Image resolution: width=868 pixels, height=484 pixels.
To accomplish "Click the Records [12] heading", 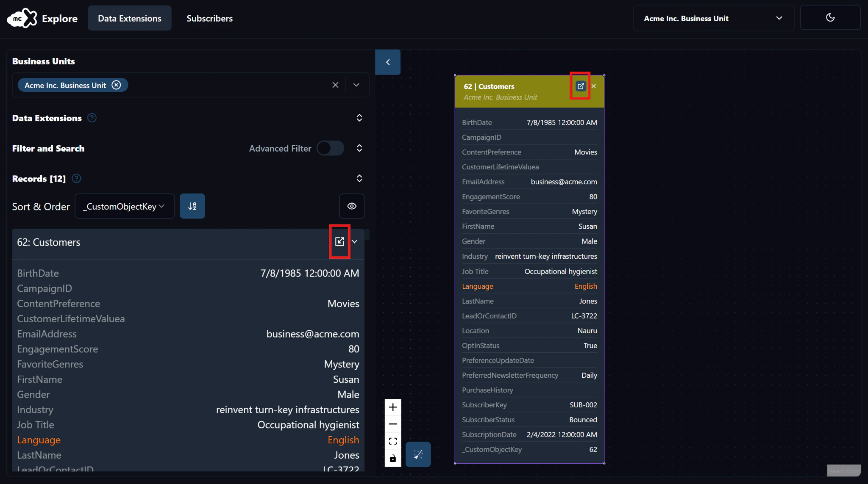I will point(39,179).
